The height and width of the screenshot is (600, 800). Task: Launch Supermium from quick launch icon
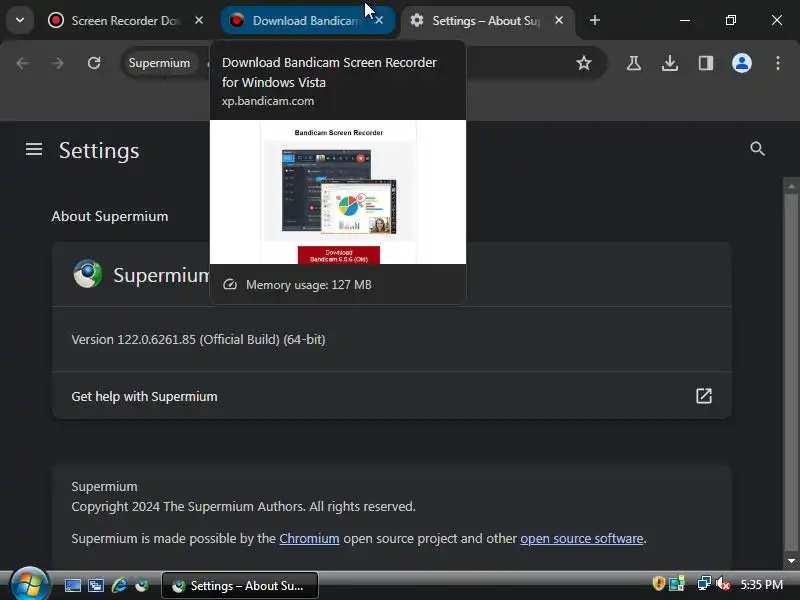142,585
